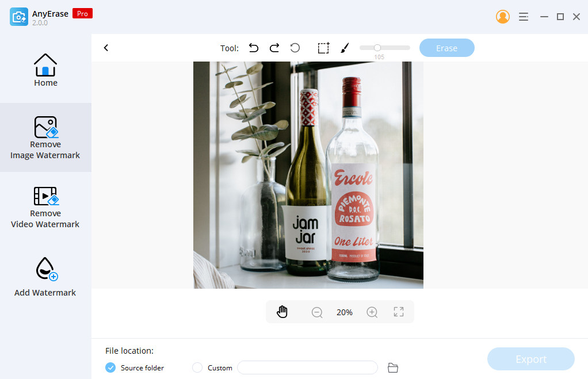Zoom out with the minus magnifier

coord(317,312)
